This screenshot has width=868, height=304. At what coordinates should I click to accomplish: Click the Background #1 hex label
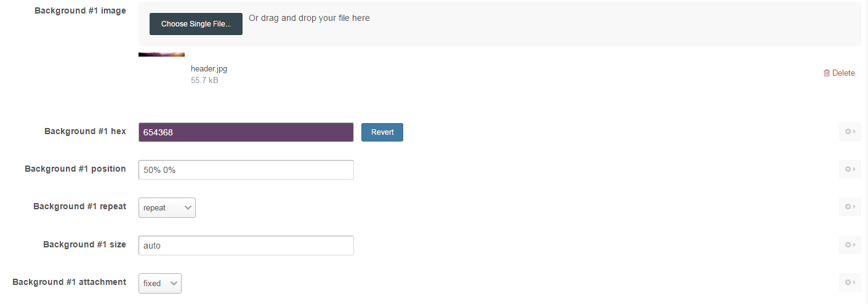click(85, 131)
